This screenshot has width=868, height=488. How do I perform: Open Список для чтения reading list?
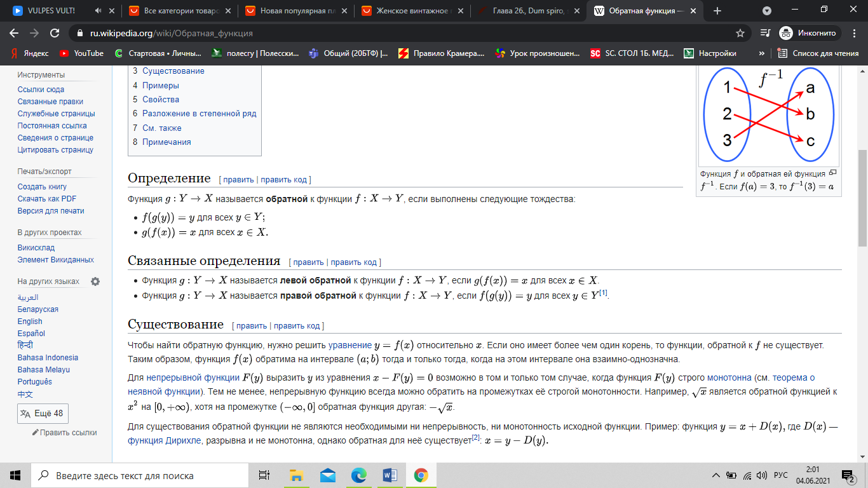pyautogui.click(x=818, y=53)
